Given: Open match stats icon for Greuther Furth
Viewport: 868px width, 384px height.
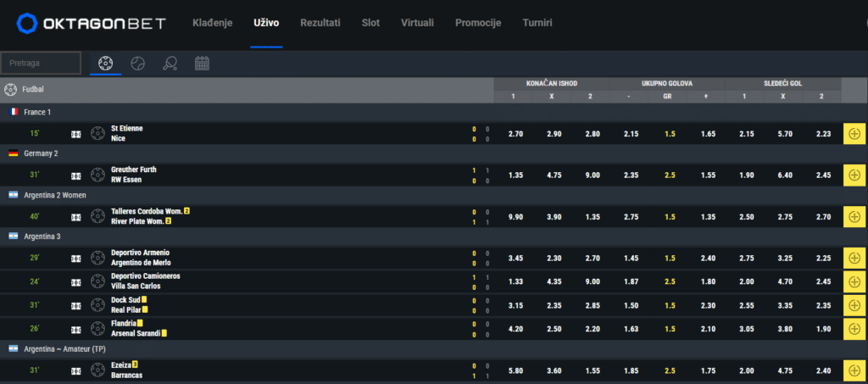Looking at the screenshot, I should click(x=76, y=175).
